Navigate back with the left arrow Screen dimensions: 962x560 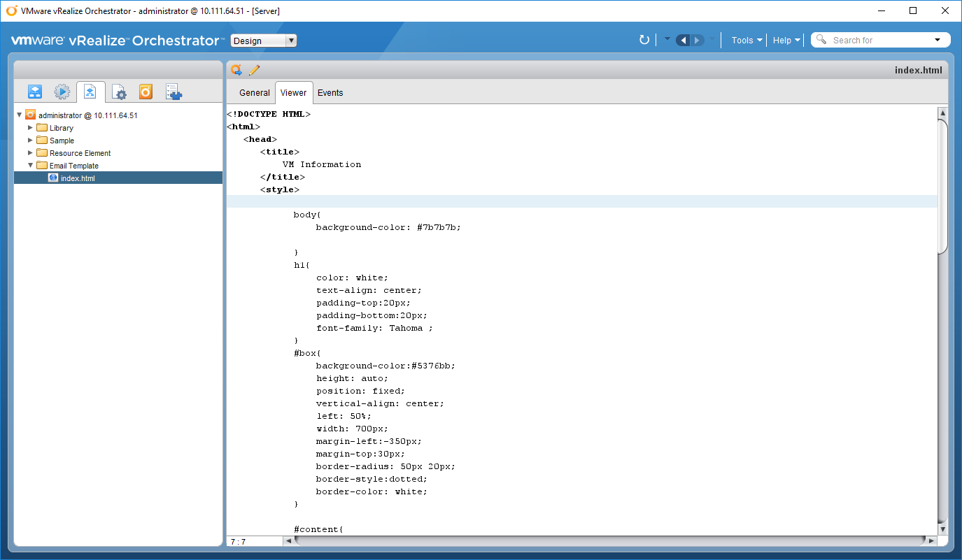tap(684, 40)
